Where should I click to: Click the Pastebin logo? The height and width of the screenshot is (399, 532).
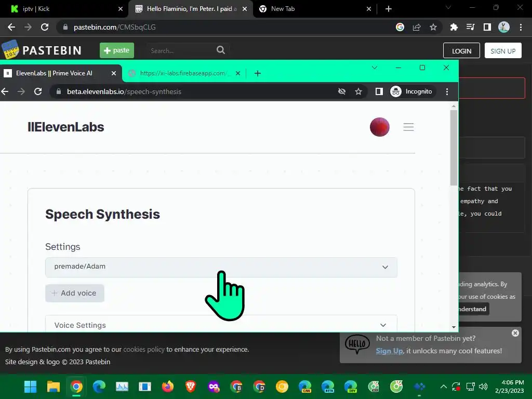(x=42, y=50)
